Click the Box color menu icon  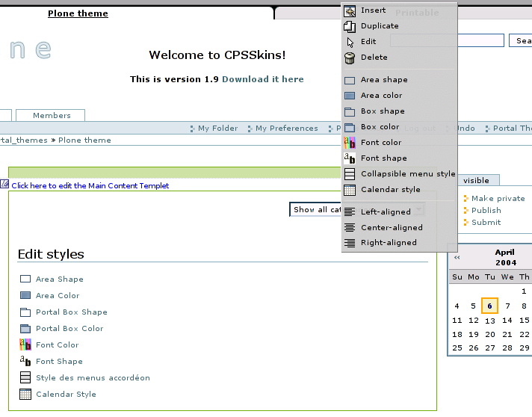(350, 127)
